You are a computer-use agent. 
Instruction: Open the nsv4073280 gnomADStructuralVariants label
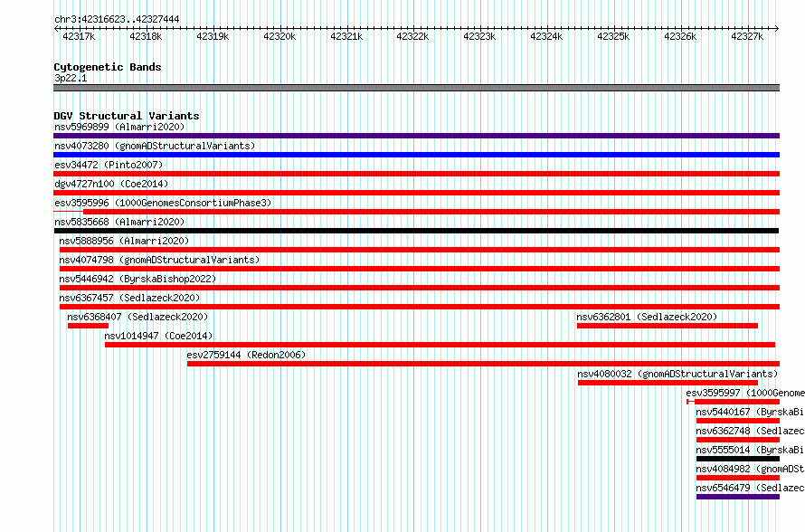tap(155, 146)
